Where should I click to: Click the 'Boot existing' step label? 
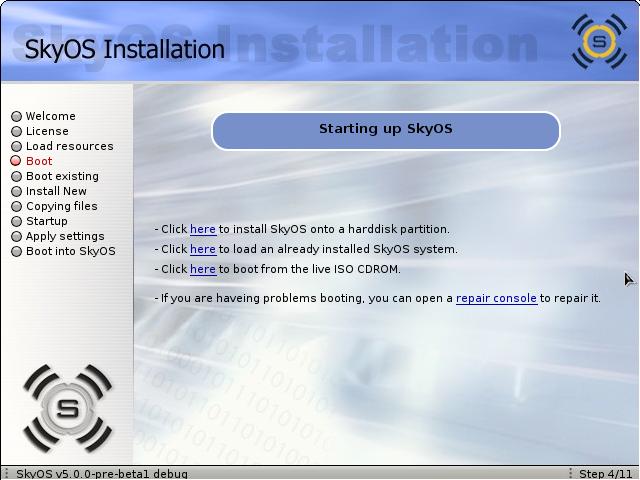click(x=62, y=176)
